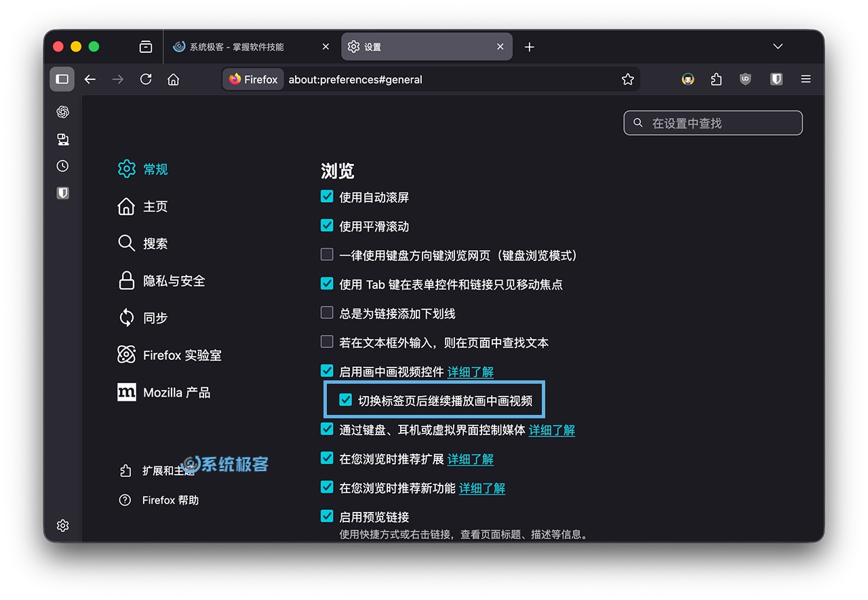Open the ChatGPT sidebar icon

pyautogui.click(x=62, y=112)
